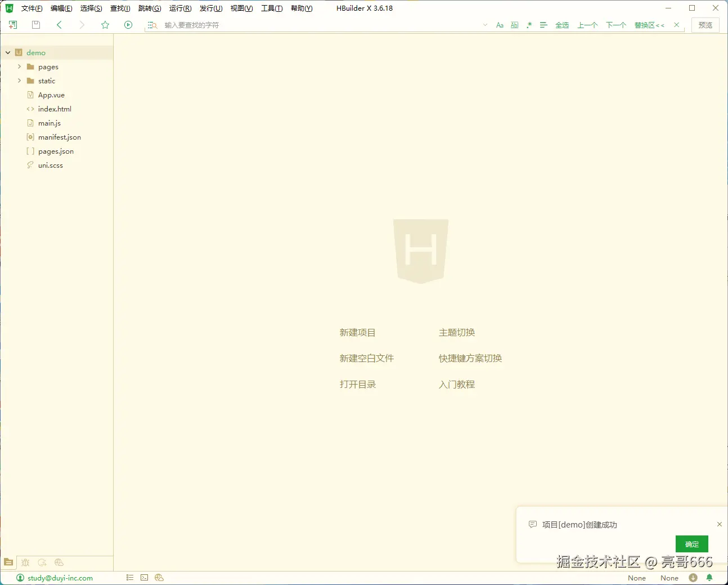Open the 编辑(E) menu
728x585 pixels.
pyautogui.click(x=61, y=8)
